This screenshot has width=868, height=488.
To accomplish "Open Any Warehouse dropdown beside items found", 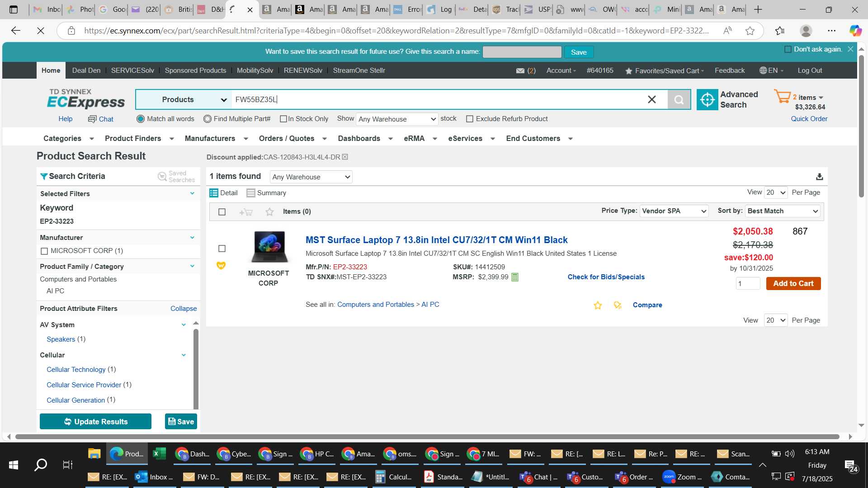I will (311, 177).
